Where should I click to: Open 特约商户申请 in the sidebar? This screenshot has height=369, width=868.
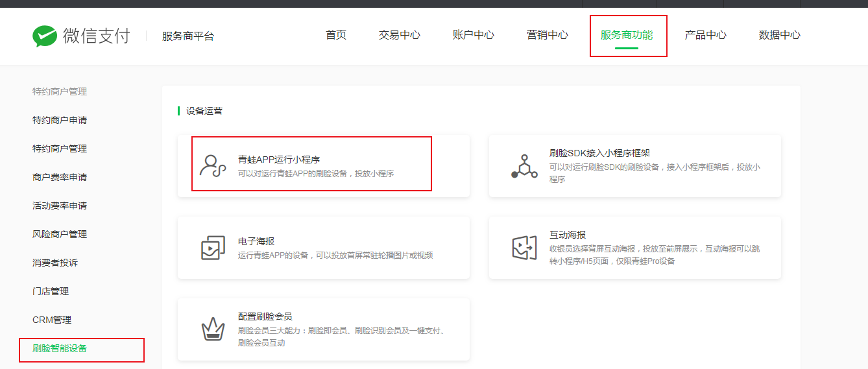click(60, 120)
